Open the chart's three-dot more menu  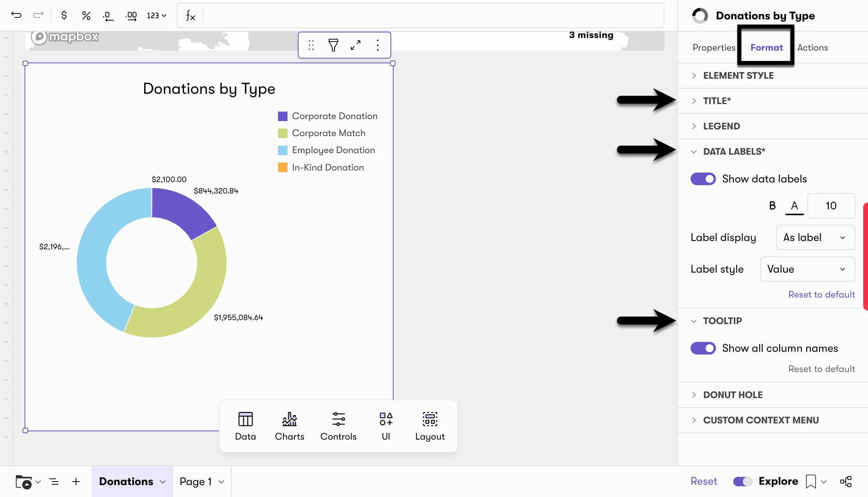[378, 45]
